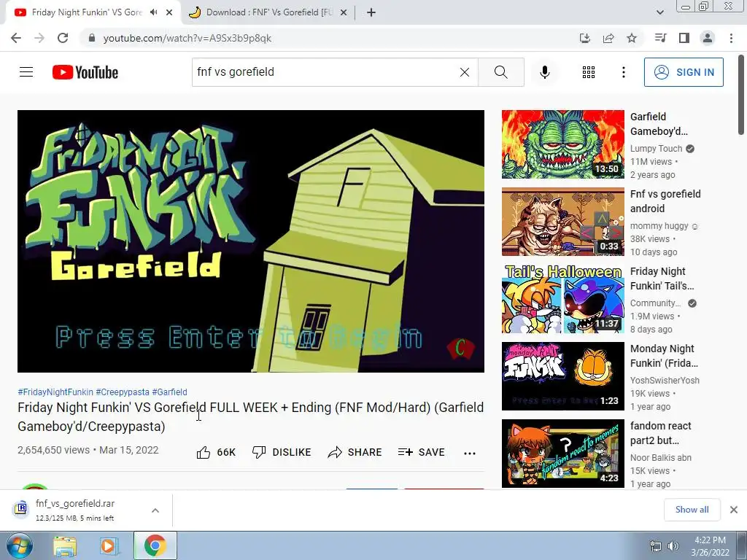Click the Chrome taskbar icon

coord(155,545)
